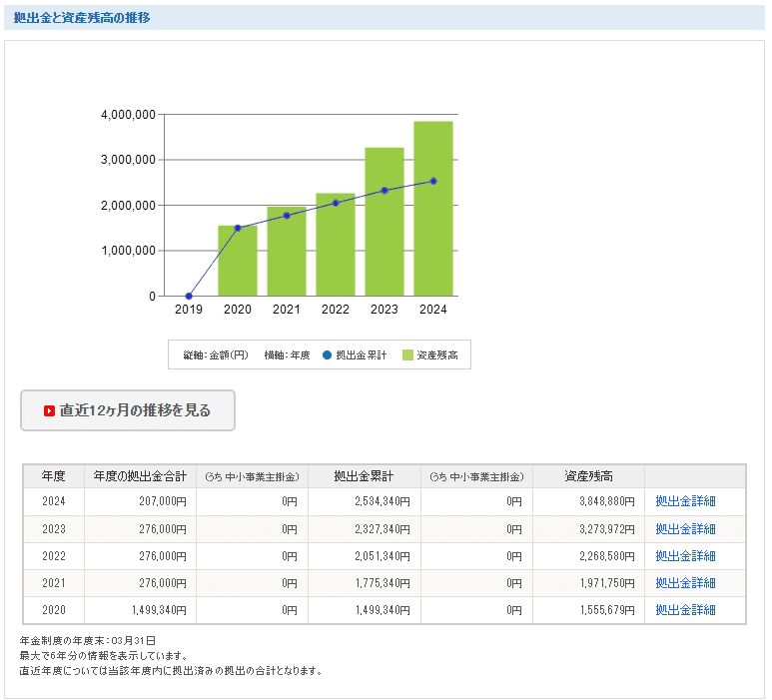Click the 2023 green bar in chart
This screenshot has width=772, height=700.
[x=385, y=222]
